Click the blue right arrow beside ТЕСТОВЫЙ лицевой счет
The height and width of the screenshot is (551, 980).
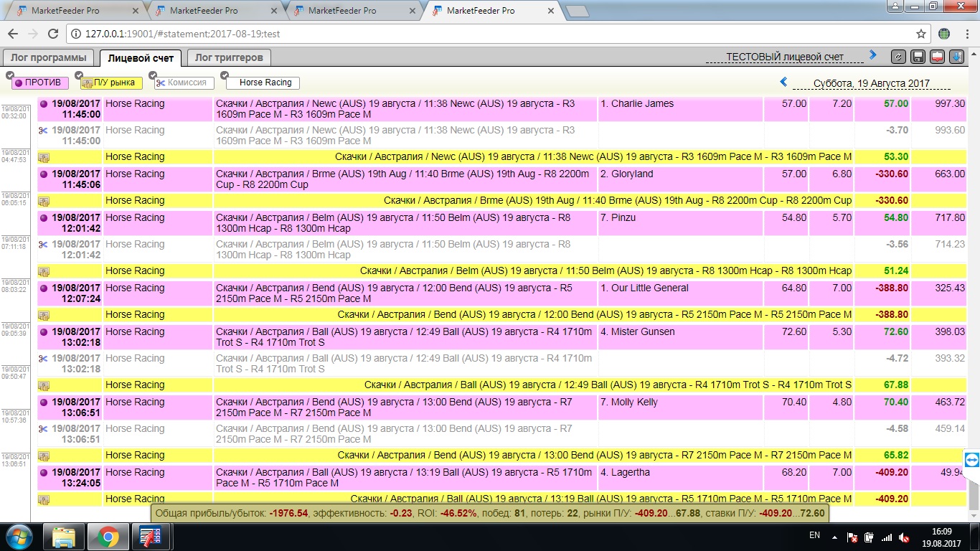coord(873,55)
